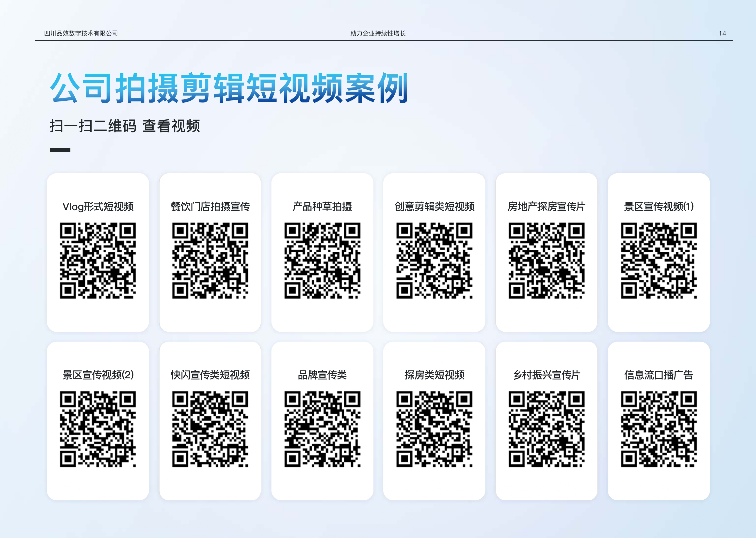The width and height of the screenshot is (756, 538).
Task: Click the Vlog形式短视频 card label
Action: click(x=98, y=206)
